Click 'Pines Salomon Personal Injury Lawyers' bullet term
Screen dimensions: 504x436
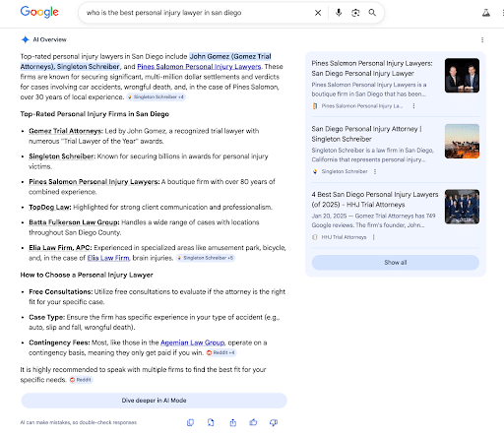click(x=94, y=181)
